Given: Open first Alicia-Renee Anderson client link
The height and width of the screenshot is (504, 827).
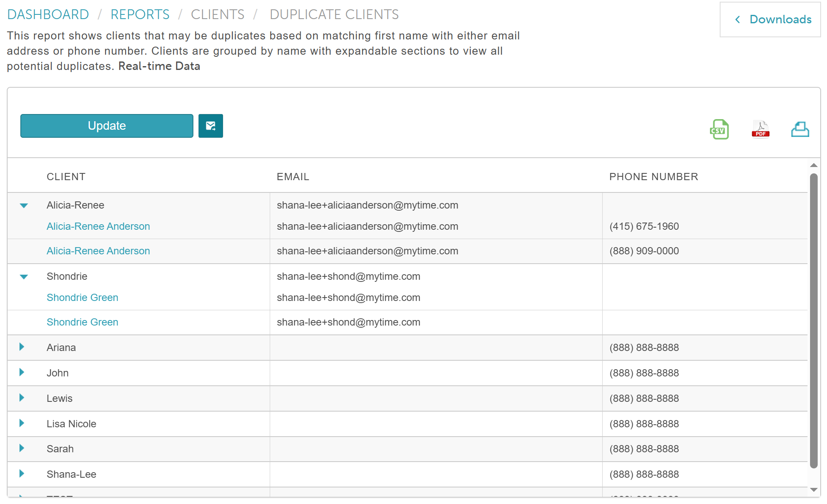Looking at the screenshot, I should point(98,226).
